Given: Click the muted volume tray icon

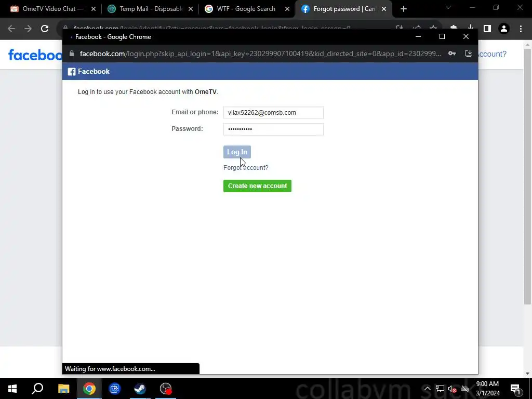Looking at the screenshot, I should click(453, 389).
